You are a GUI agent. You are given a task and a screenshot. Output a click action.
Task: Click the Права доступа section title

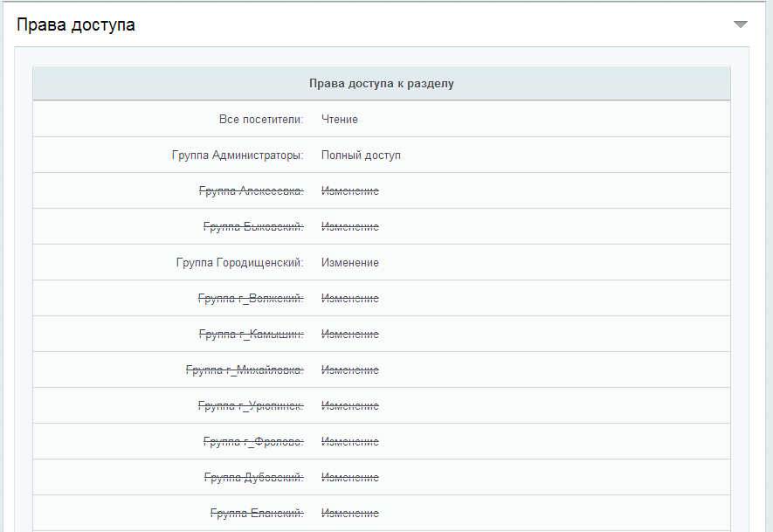click(x=76, y=24)
